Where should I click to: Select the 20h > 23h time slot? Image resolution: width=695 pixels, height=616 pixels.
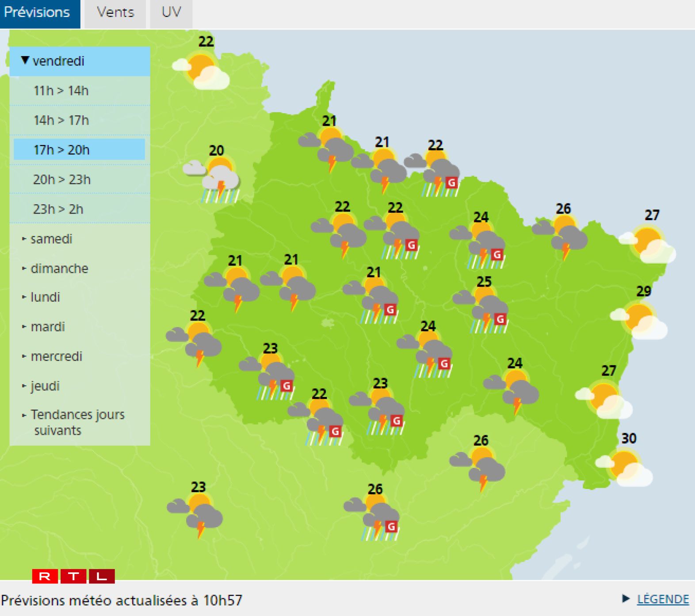(62, 180)
